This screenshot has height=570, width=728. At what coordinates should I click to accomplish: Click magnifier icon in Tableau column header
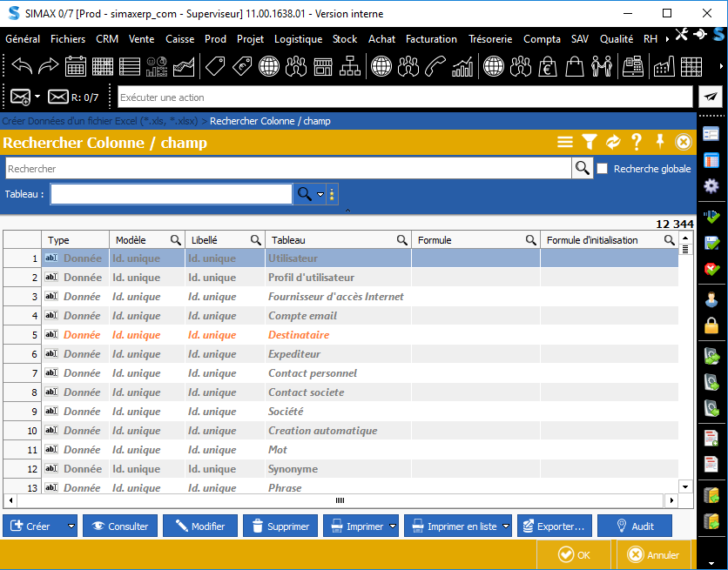click(402, 240)
